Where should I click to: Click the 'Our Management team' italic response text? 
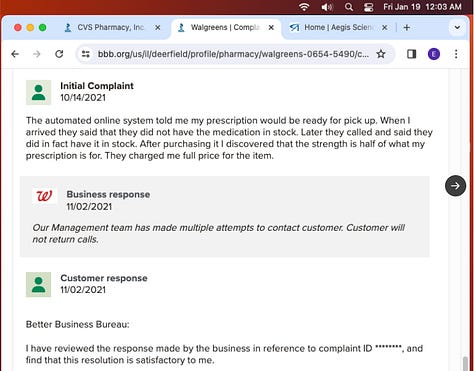[x=219, y=233]
